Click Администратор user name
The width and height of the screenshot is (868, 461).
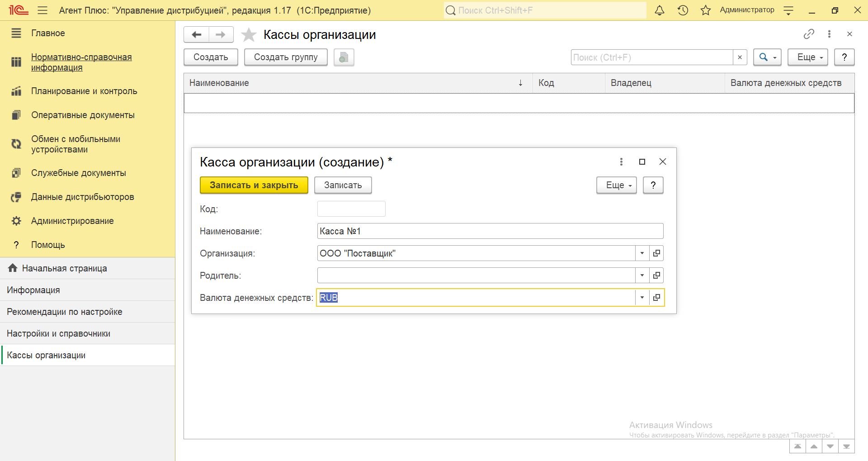pyautogui.click(x=747, y=10)
